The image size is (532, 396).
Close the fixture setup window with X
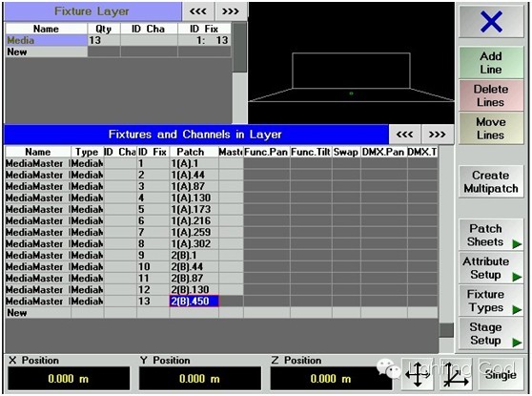(491, 21)
